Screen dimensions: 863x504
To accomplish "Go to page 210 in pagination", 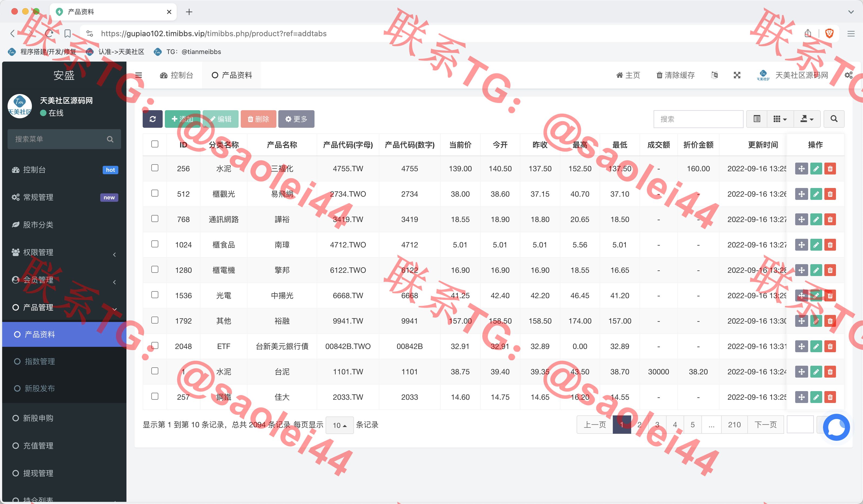I will [x=734, y=425].
